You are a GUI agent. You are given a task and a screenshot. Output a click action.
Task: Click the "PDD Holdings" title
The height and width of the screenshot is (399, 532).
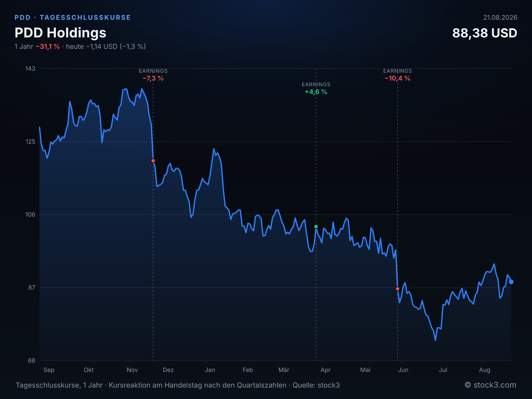tap(61, 33)
